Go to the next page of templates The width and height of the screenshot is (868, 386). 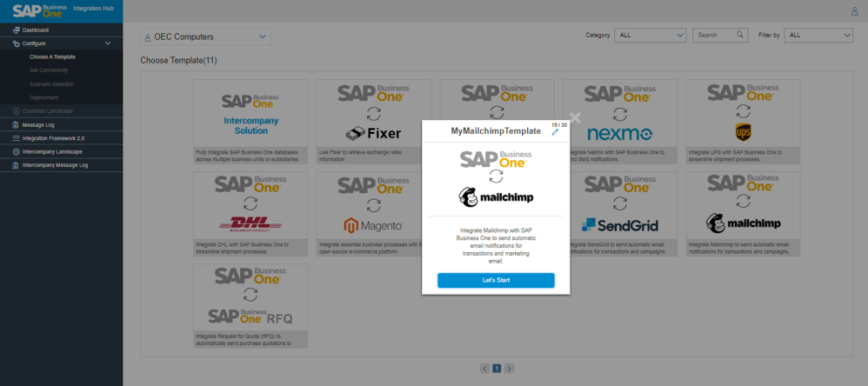click(510, 369)
